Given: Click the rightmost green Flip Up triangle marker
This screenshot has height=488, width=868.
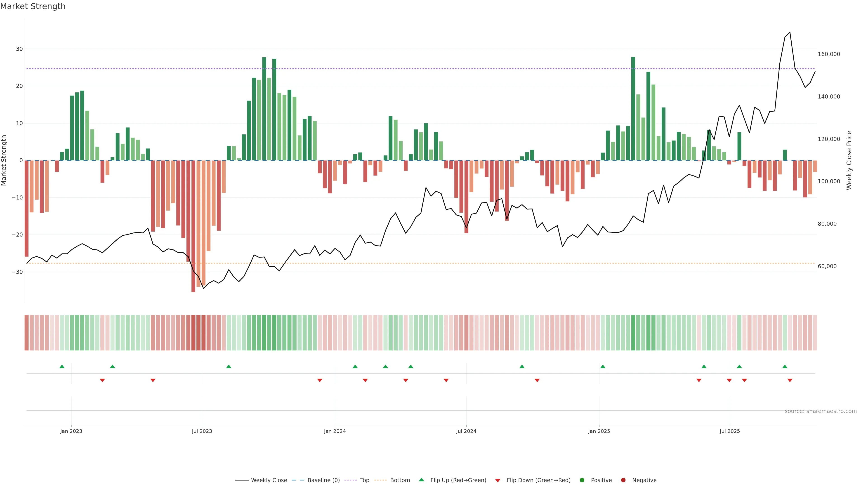Looking at the screenshot, I should tap(785, 366).
